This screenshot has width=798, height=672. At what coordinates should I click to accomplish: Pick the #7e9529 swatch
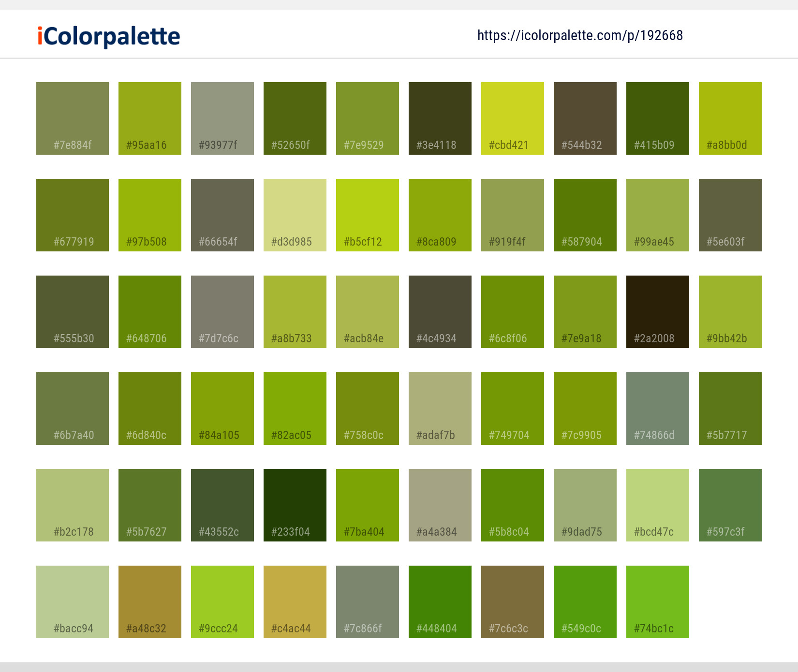point(368,118)
